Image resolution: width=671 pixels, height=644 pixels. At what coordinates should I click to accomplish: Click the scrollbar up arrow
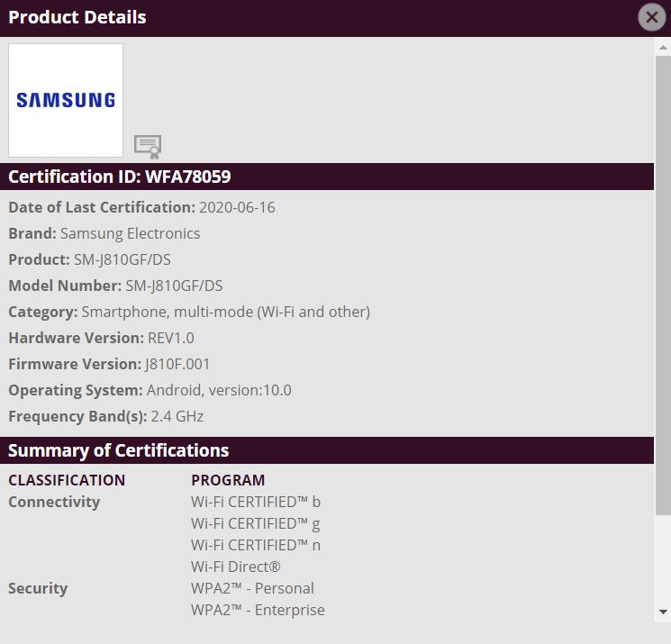click(663, 48)
